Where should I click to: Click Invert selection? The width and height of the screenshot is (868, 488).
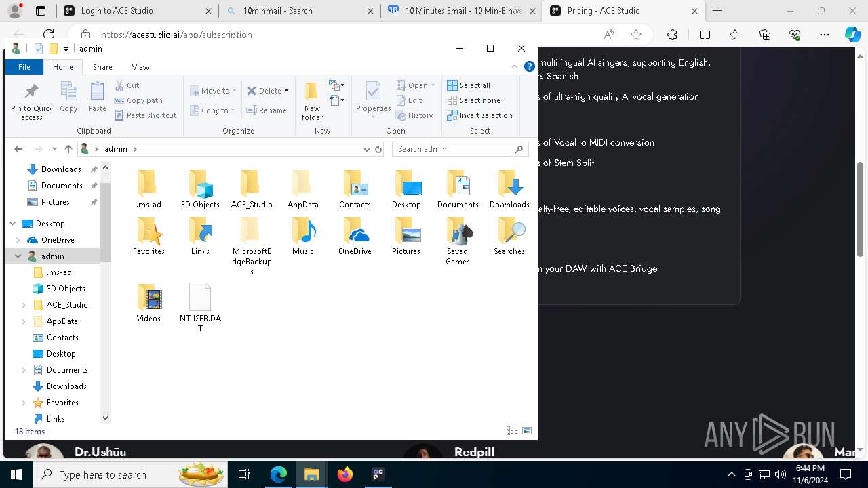479,115
